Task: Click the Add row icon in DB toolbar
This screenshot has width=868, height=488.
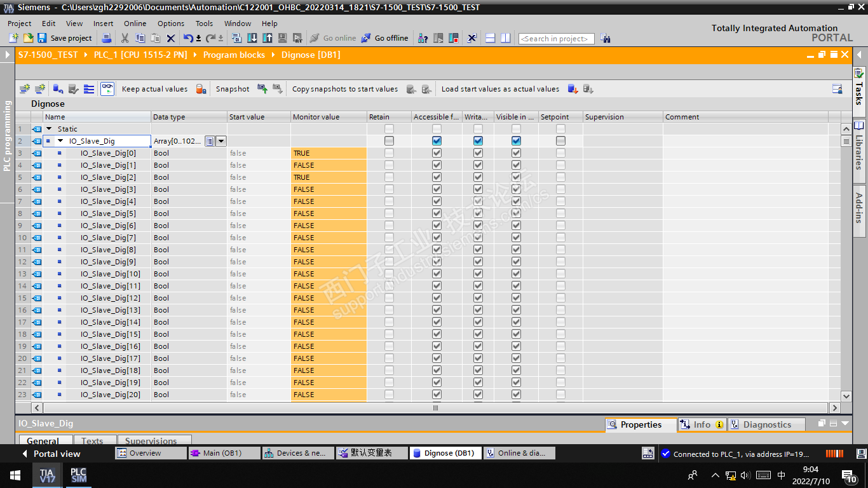Action: [40, 89]
